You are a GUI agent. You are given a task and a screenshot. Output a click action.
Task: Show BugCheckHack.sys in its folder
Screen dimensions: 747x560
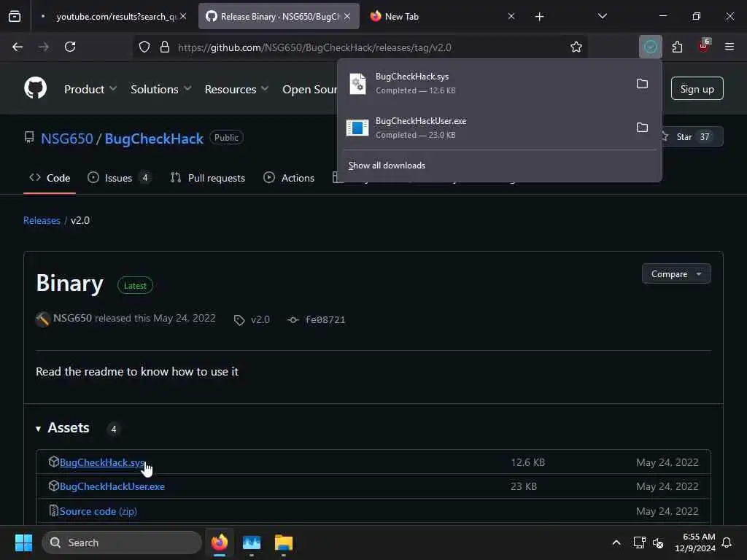click(x=642, y=84)
